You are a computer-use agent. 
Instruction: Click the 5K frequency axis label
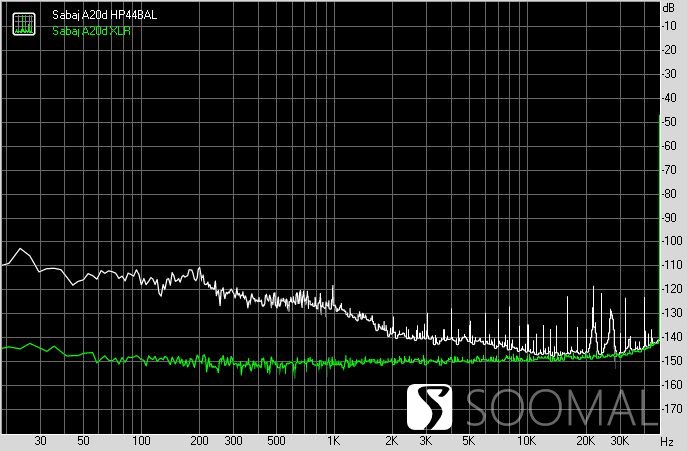click(468, 441)
